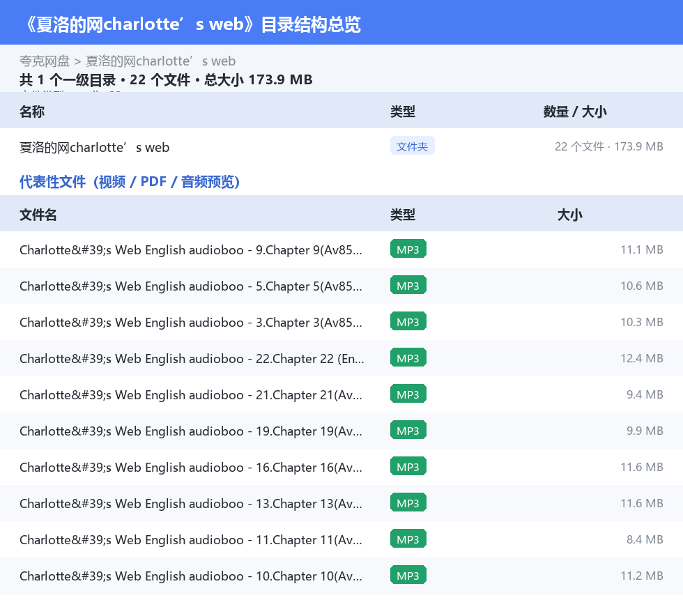
Task: Click MP3 badge of Chapter 21 row
Action: [408, 394]
